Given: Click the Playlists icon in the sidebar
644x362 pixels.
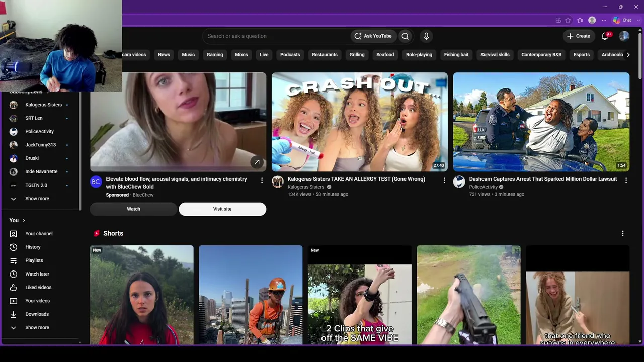Looking at the screenshot, I should (x=14, y=260).
